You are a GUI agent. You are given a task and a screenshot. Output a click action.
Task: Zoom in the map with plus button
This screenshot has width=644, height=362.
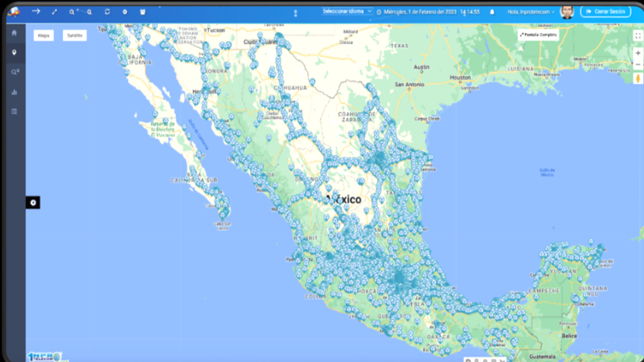638,53
